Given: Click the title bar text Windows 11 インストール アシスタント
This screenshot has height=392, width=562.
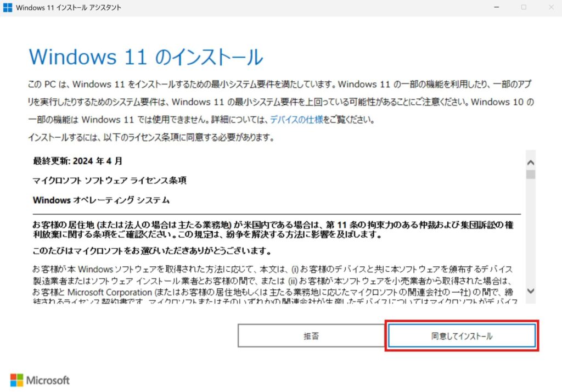Looking at the screenshot, I should [69, 8].
